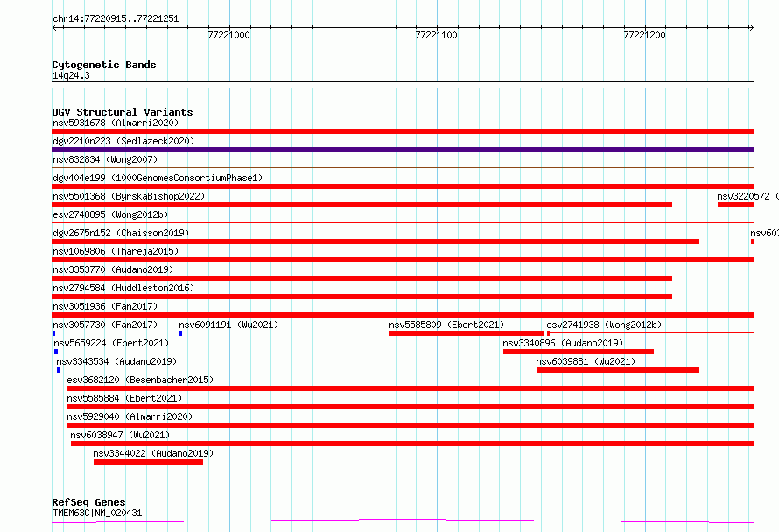
Task: Click the nsv5931678 (Almarri2020) variant label
Action: coord(116,122)
